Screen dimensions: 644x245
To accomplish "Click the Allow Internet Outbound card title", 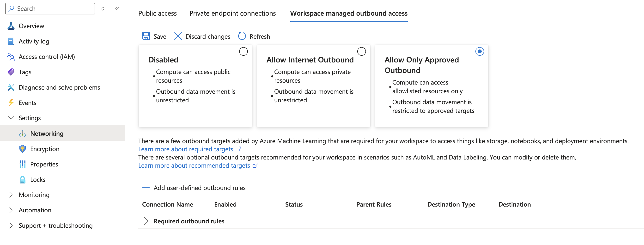I will 310,60.
